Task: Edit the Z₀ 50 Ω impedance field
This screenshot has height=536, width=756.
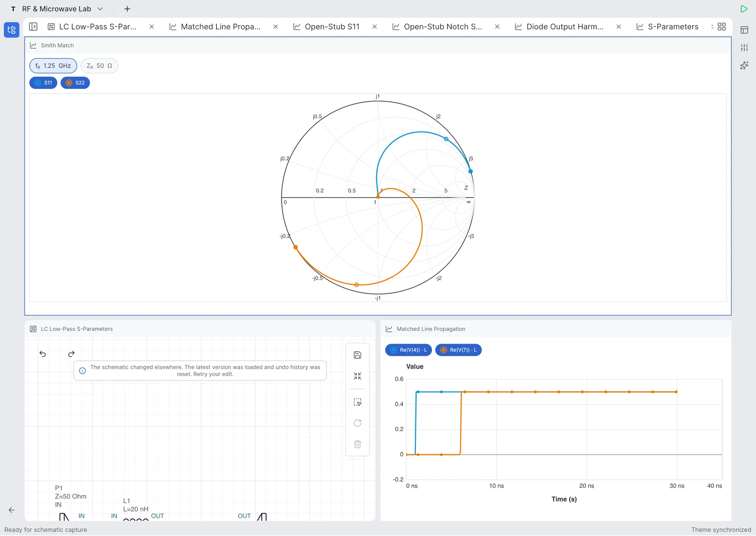Action: (x=99, y=66)
